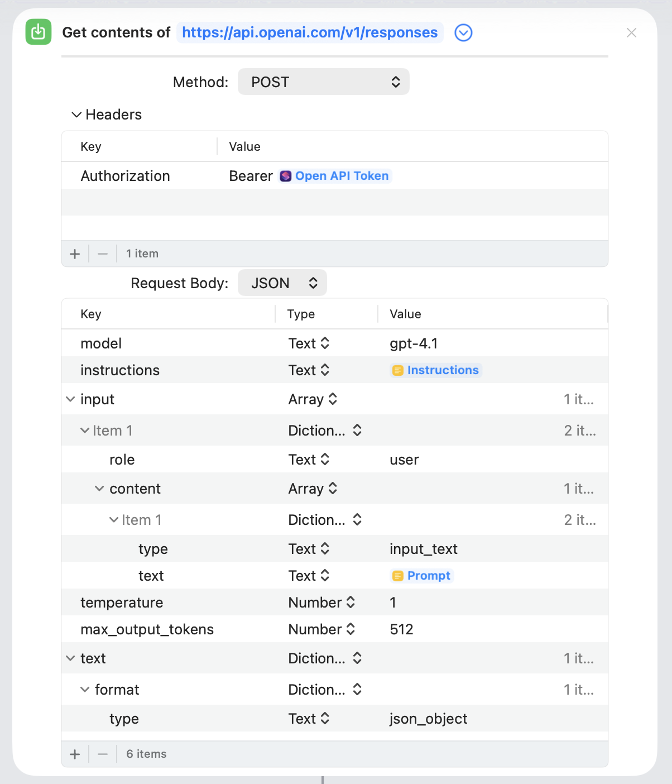
Task: Collapse action with the blue circle chevron
Action: point(463,33)
